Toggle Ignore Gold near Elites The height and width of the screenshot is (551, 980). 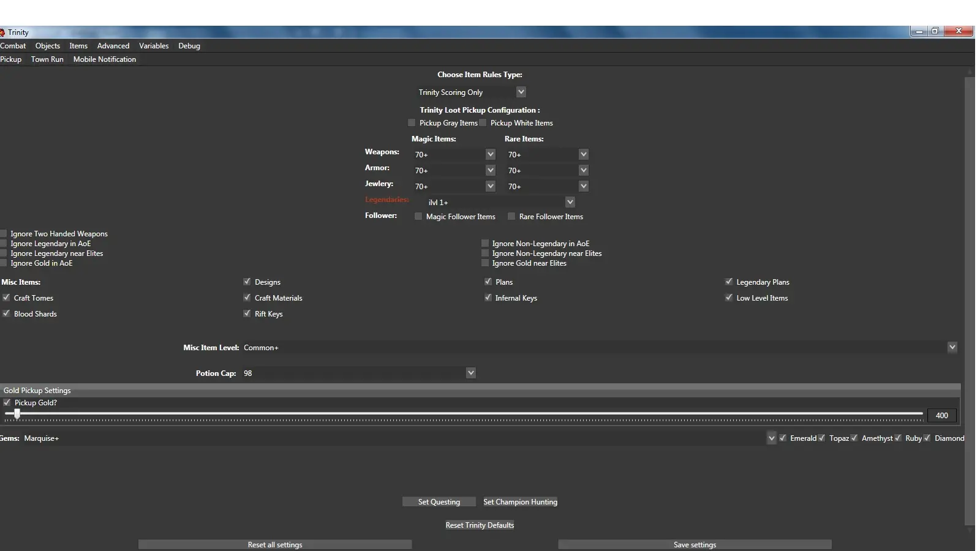click(x=485, y=263)
